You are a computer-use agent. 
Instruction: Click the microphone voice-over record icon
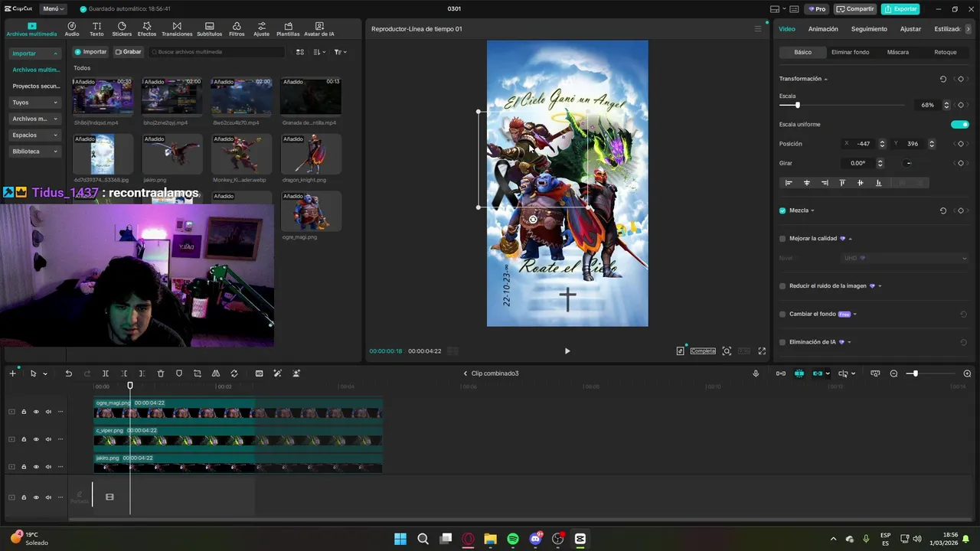coord(756,373)
